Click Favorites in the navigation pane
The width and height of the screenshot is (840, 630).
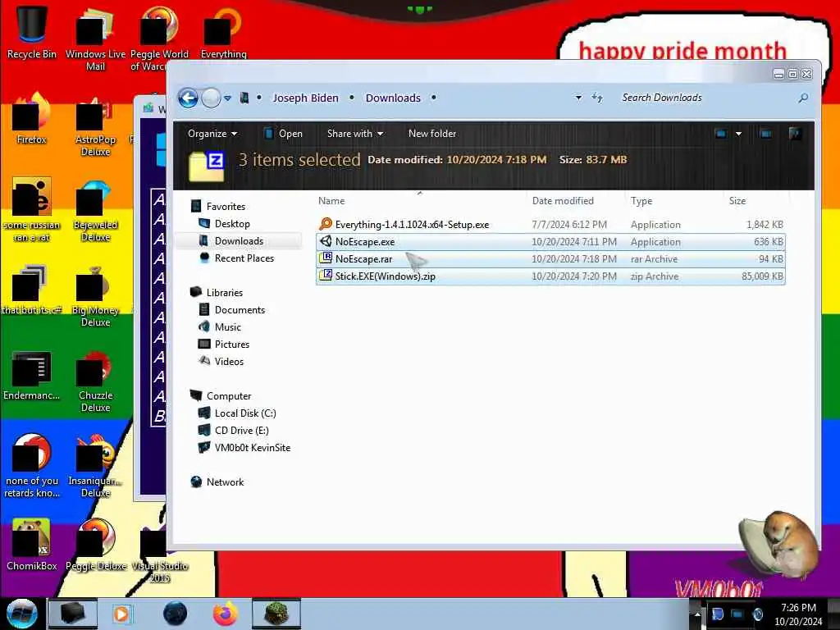coord(226,206)
